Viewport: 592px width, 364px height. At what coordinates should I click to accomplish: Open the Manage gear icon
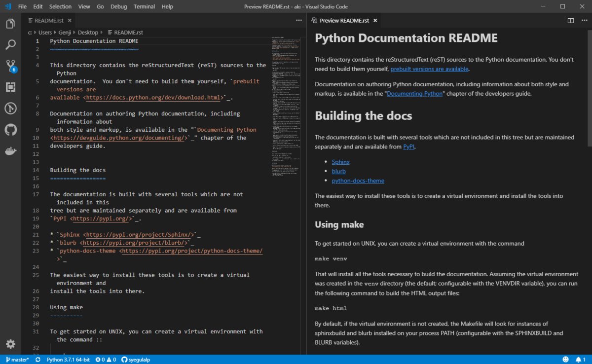(x=10, y=344)
